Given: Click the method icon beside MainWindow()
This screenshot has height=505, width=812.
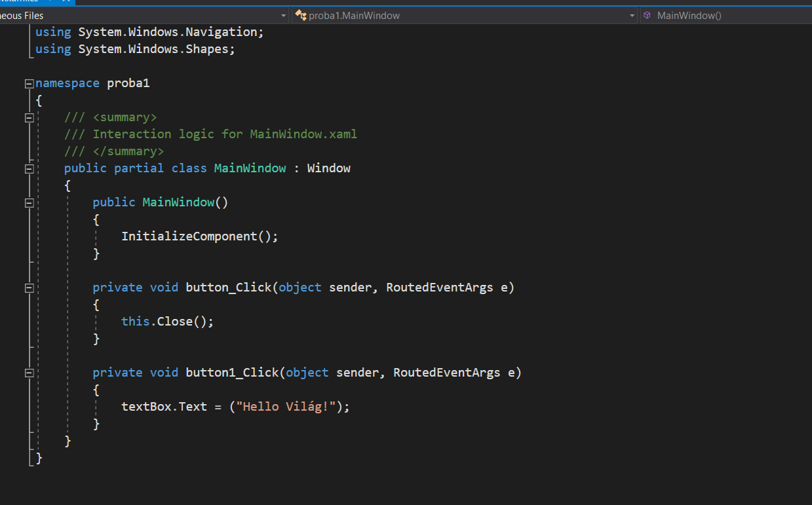Looking at the screenshot, I should (x=647, y=15).
